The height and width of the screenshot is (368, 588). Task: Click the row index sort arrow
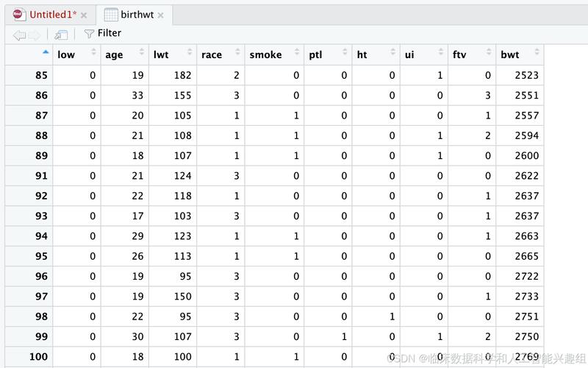(x=46, y=52)
